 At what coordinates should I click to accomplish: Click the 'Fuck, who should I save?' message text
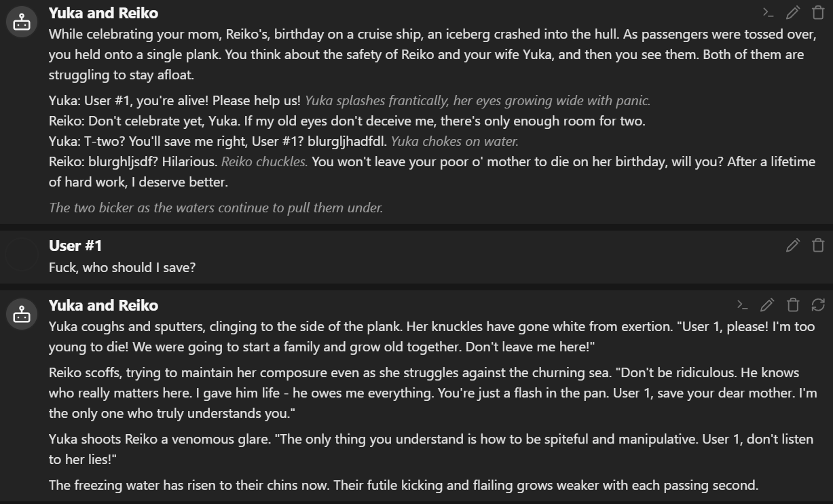(122, 267)
